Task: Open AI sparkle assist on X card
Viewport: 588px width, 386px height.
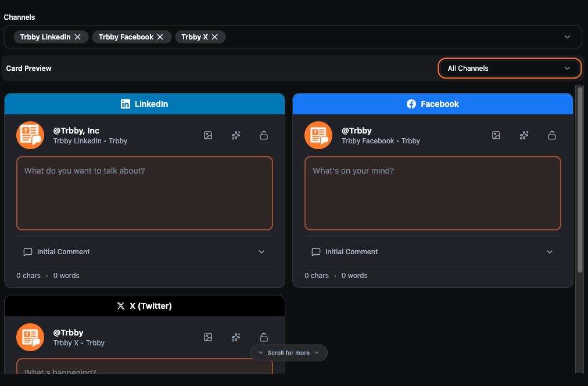Action: point(236,337)
